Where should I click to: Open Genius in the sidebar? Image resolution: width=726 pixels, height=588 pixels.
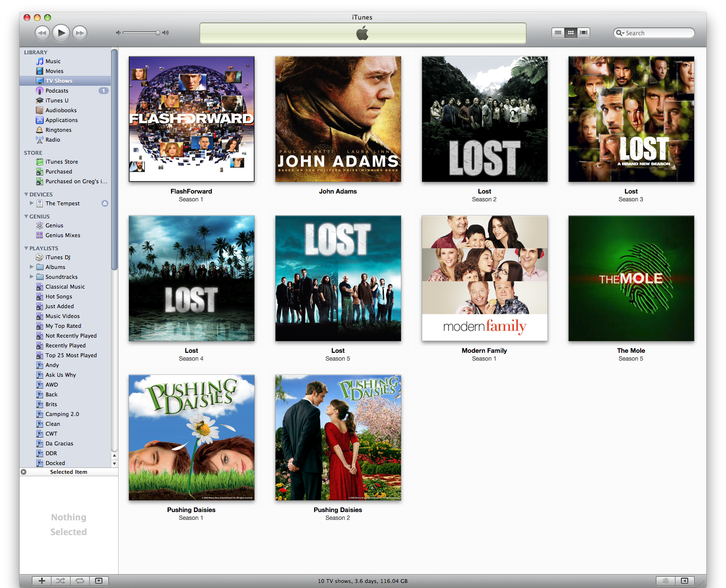(x=65, y=225)
